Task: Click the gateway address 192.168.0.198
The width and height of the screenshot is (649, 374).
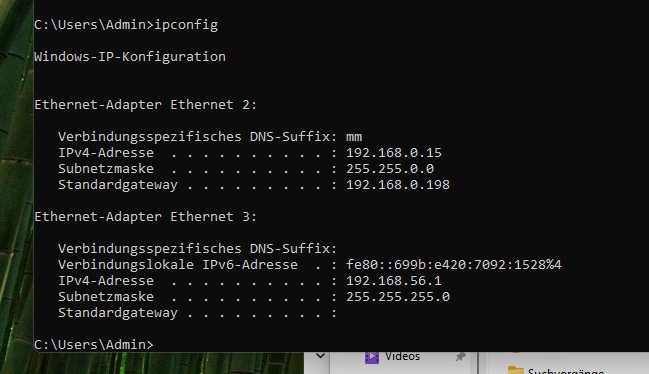Action: (x=398, y=185)
